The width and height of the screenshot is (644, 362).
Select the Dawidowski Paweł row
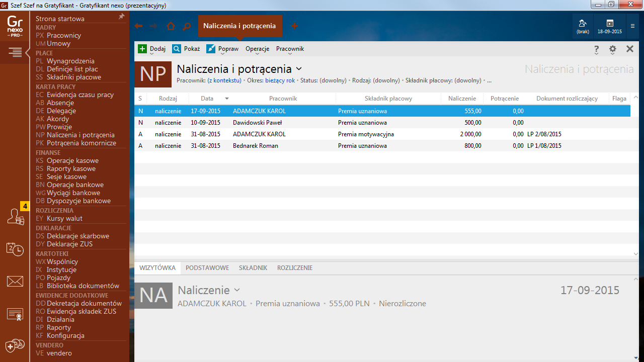[257, 123]
